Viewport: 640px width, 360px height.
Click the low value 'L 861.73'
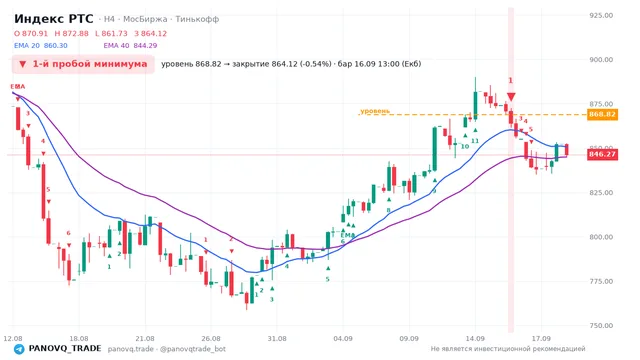pyautogui.click(x=111, y=33)
